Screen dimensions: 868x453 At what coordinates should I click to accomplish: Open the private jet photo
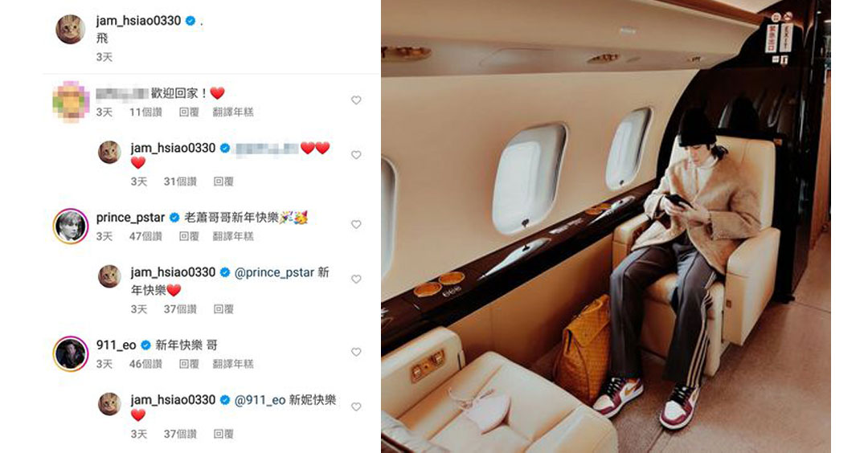pos(606,226)
